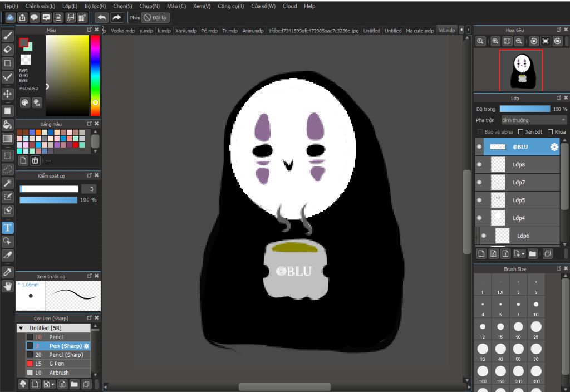Click the transparent color swatch in Màu panel
Viewport: 570px width, 392px height.
26,59
